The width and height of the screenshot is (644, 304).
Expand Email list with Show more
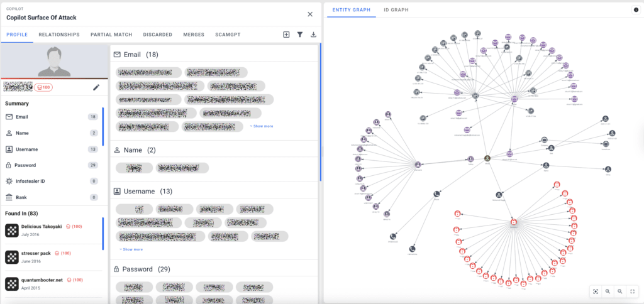261,126
